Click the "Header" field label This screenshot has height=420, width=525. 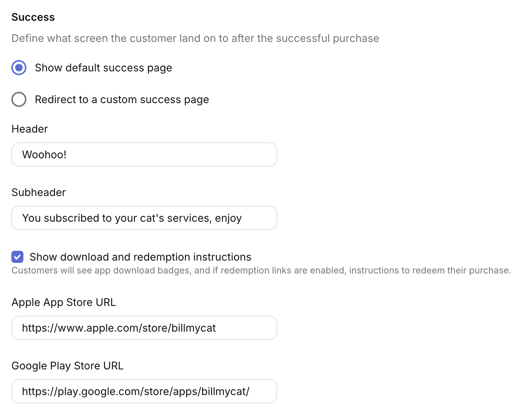pos(30,129)
